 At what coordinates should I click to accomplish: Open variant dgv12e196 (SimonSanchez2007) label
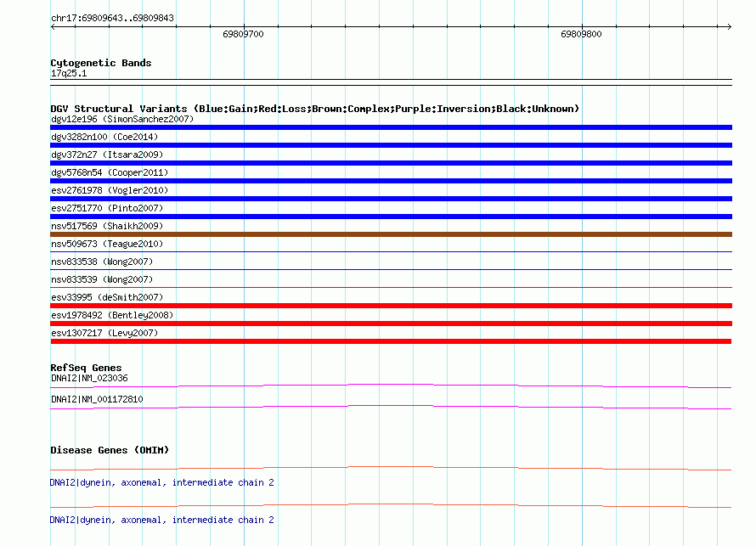122,119
